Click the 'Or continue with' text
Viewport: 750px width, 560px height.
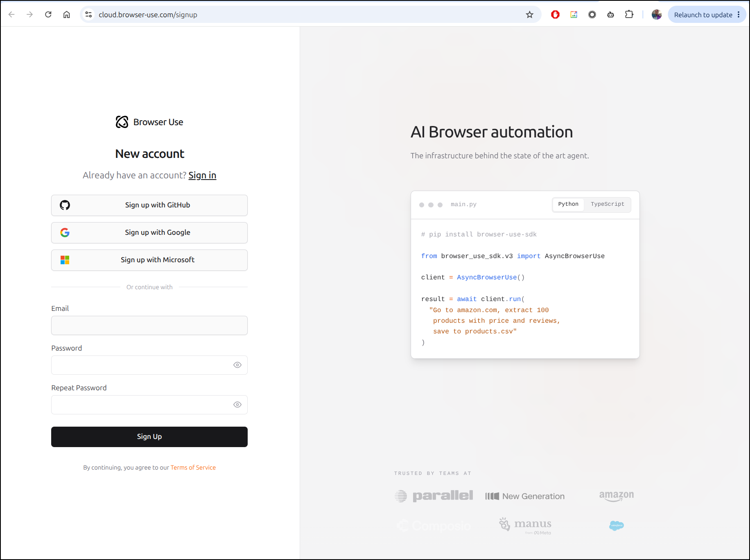click(x=149, y=287)
